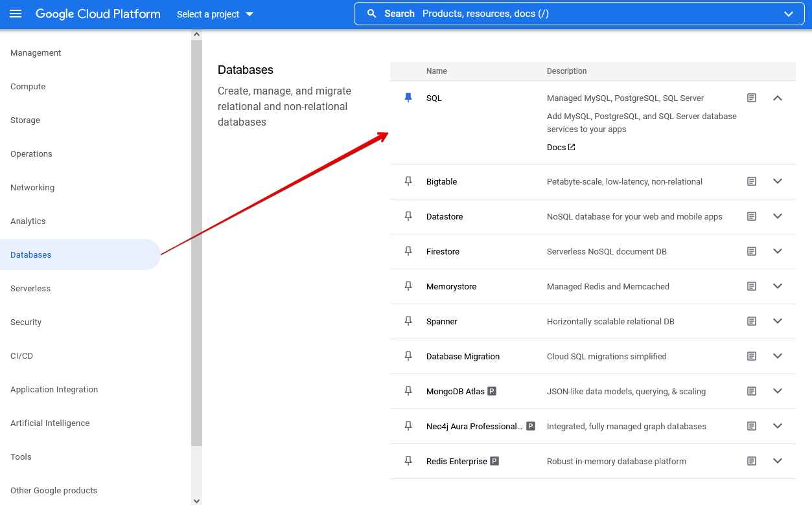Open documentation icon for SQL row
The height and width of the screenshot is (505, 812).
click(x=752, y=98)
